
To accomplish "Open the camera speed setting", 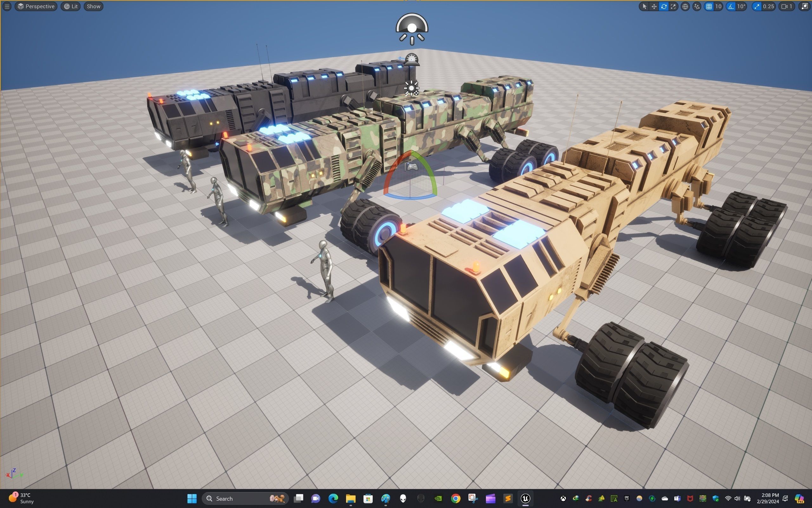I will pos(787,6).
